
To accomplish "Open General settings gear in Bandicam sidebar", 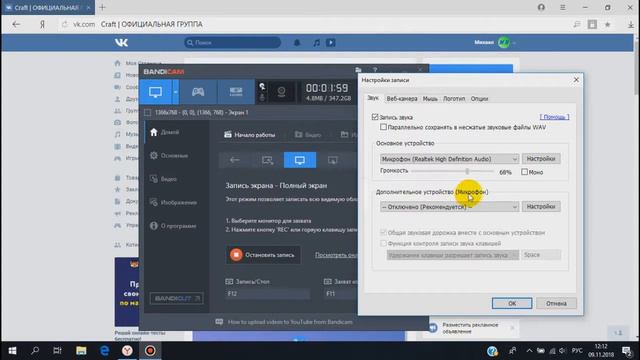I will point(169,156).
